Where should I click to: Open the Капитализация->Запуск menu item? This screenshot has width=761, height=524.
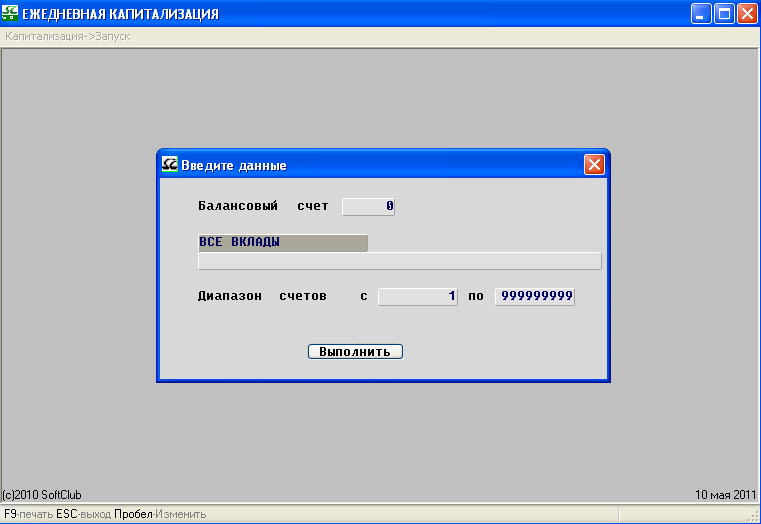pyautogui.click(x=67, y=36)
